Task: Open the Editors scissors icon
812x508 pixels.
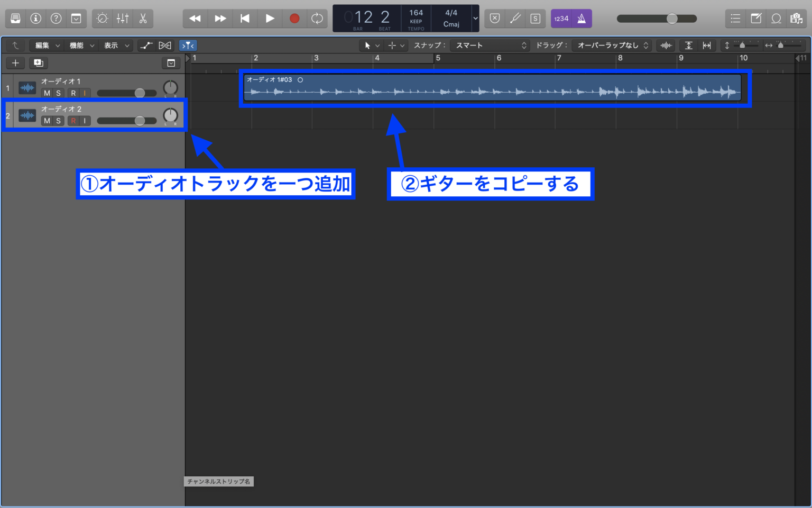Action: coord(143,19)
